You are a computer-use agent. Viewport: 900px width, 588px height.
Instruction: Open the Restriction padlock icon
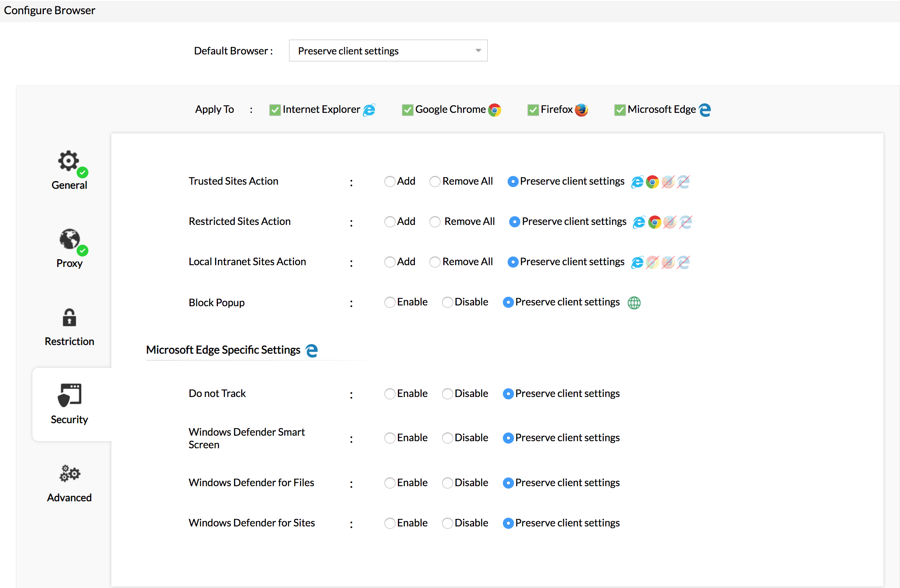(69, 318)
